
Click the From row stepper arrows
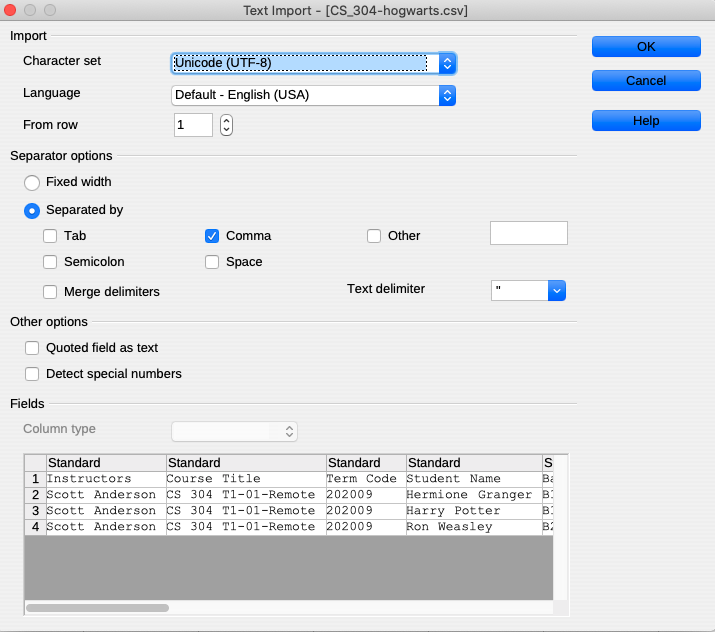coord(227,125)
